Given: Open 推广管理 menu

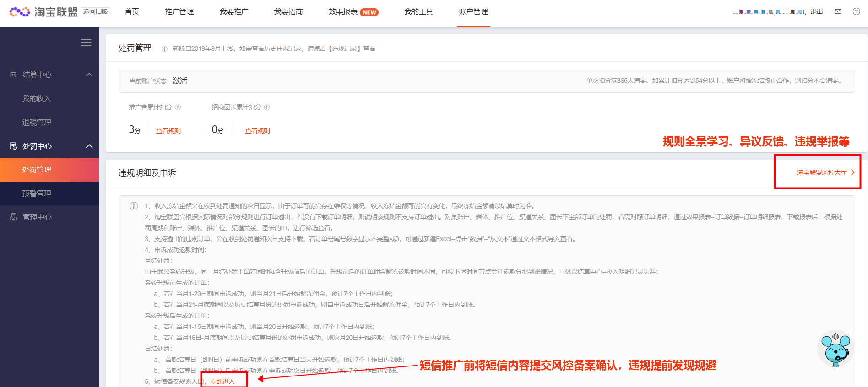Looking at the screenshot, I should coord(179,11).
